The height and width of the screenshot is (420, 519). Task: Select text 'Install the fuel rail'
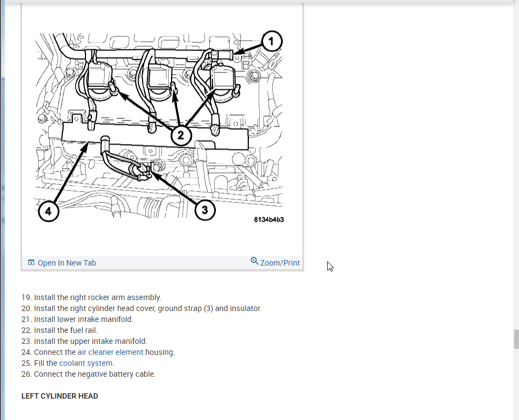[66, 330]
